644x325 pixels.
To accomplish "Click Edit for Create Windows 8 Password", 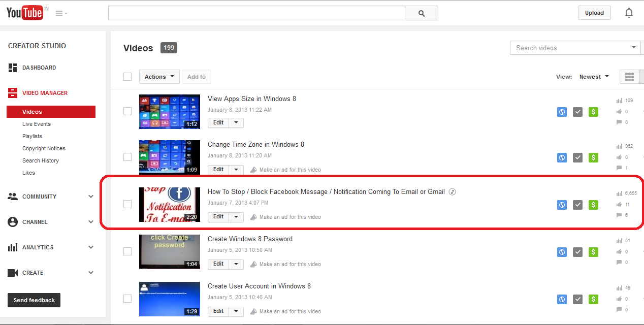I will click(x=218, y=264).
